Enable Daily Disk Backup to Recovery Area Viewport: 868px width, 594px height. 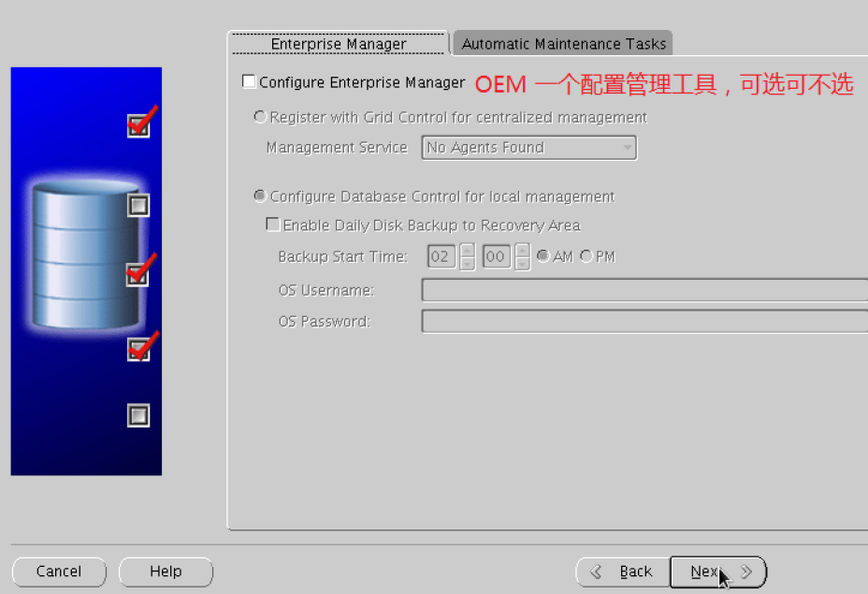point(273,225)
